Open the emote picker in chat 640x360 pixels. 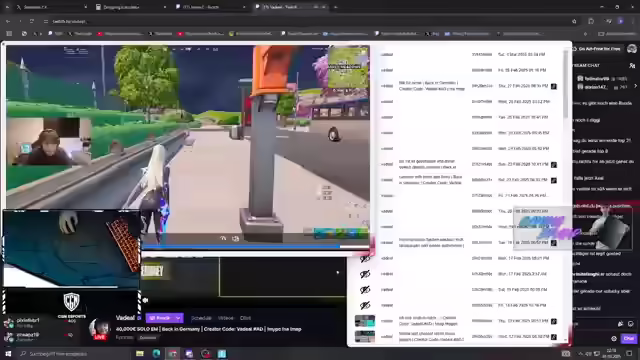[631, 324]
